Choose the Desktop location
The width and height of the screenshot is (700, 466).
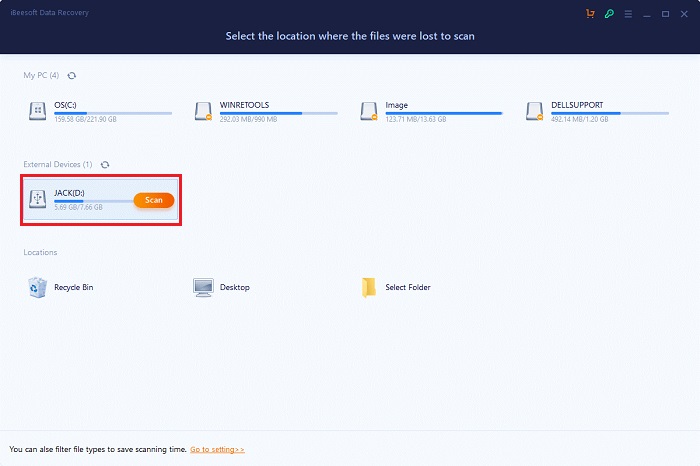204,287
